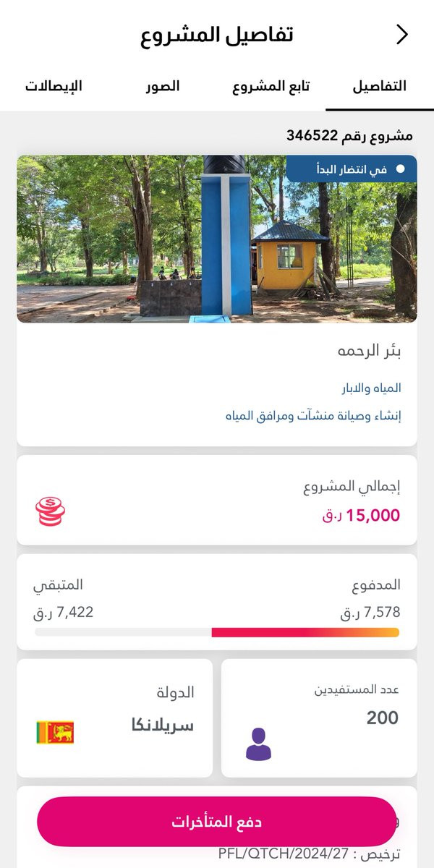Image resolution: width=434 pixels, height=868 pixels.
Task: Tap the في انتظار البدأ status badge
Action: tap(352, 169)
